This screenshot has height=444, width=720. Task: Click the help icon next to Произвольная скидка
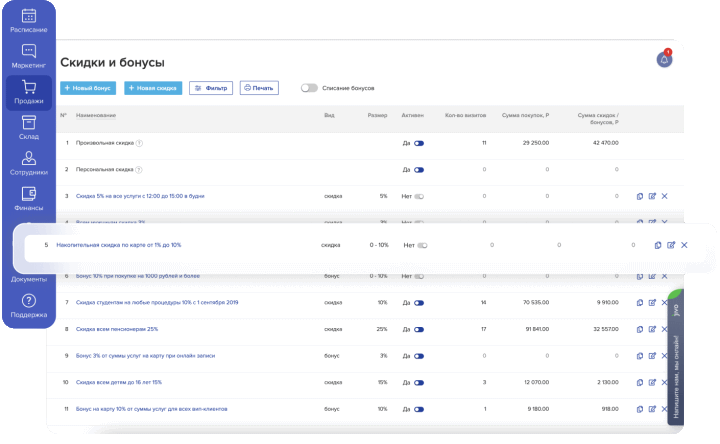(140, 143)
